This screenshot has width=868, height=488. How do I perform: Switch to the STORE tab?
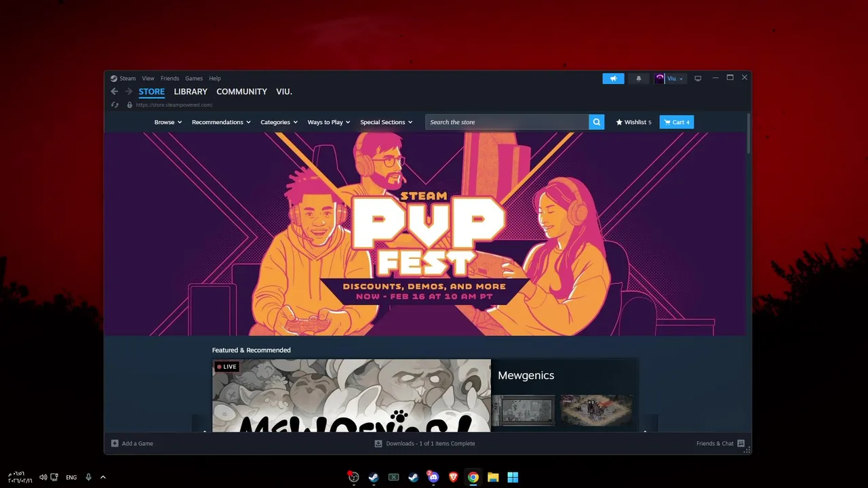152,91
